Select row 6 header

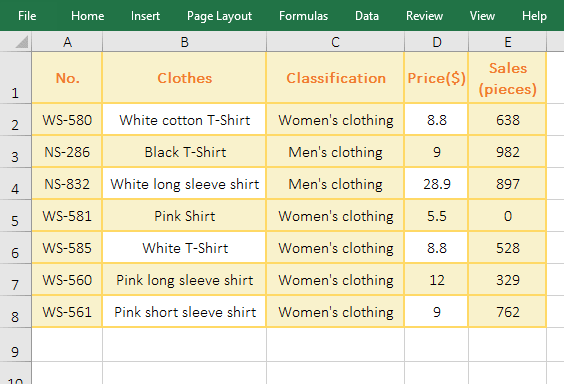[x=15, y=248]
